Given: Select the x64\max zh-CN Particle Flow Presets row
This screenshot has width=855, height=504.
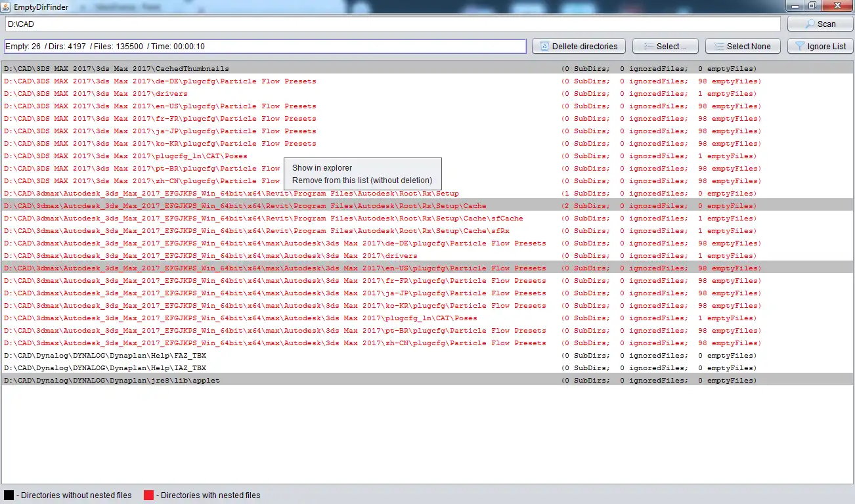Looking at the screenshot, I should click(427, 343).
